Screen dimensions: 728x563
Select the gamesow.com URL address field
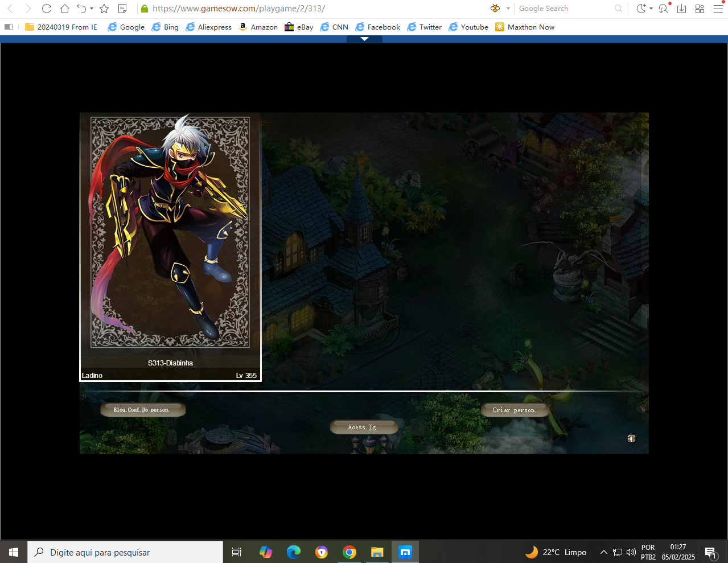(238, 9)
